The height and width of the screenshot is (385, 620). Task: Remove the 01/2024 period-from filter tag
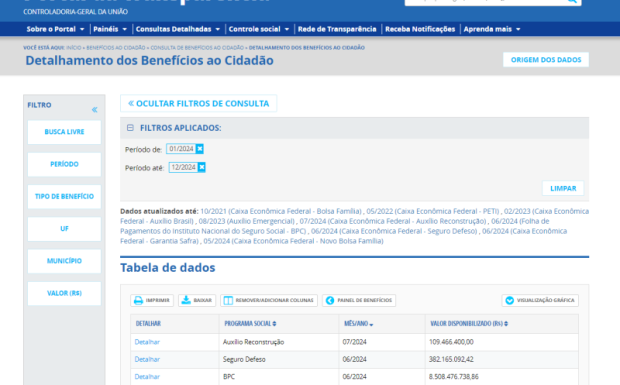[x=200, y=149]
